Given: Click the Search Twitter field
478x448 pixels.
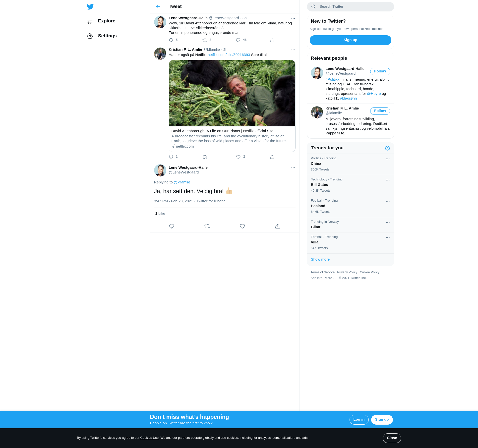Looking at the screenshot, I should pyautogui.click(x=350, y=7).
